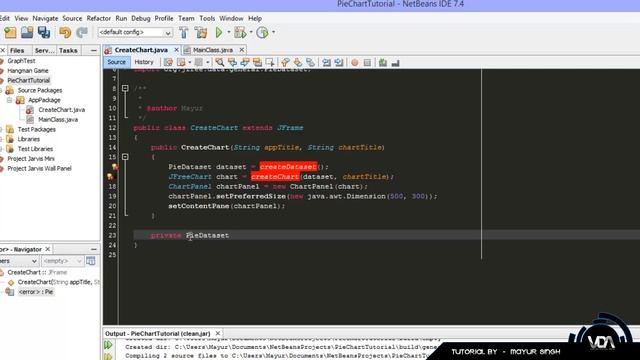Open the Navigator members view dropdown
This screenshot has height=360, width=640.
pyautogui.click(x=19, y=261)
